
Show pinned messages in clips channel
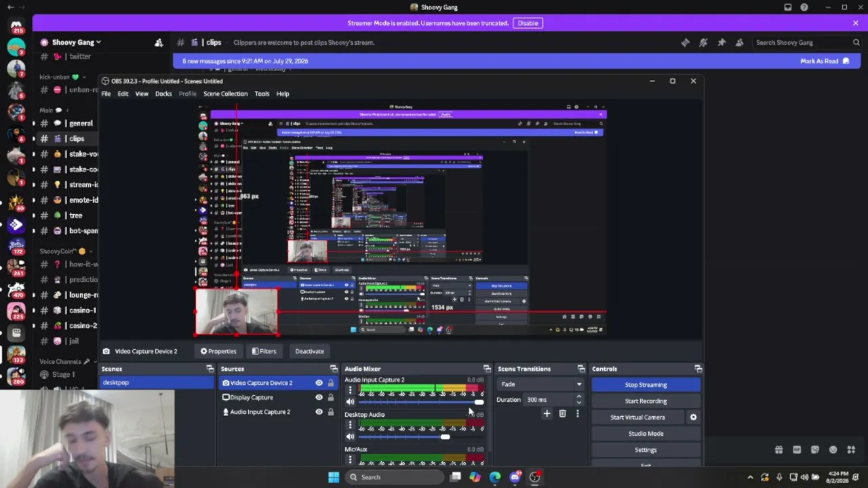[722, 43]
